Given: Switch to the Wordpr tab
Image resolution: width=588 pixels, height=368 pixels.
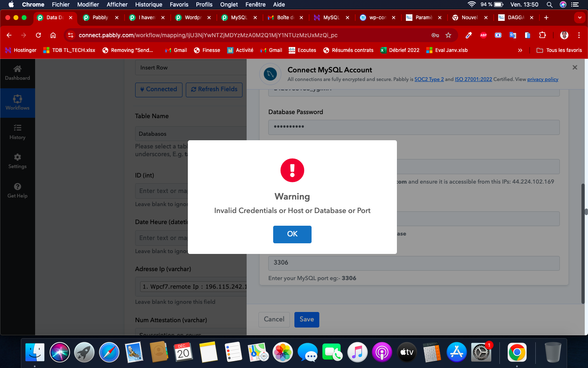Looking at the screenshot, I should coord(193,18).
